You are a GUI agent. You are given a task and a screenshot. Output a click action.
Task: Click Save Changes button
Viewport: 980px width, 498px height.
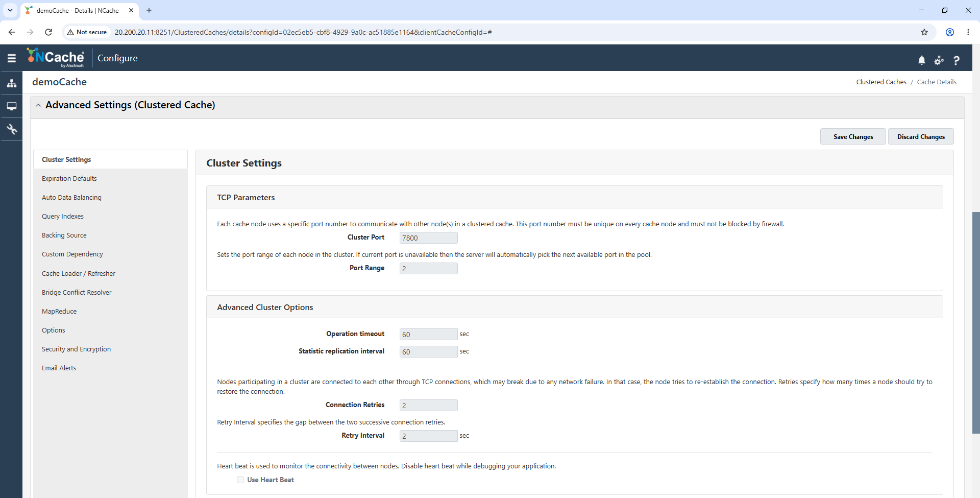(x=853, y=136)
